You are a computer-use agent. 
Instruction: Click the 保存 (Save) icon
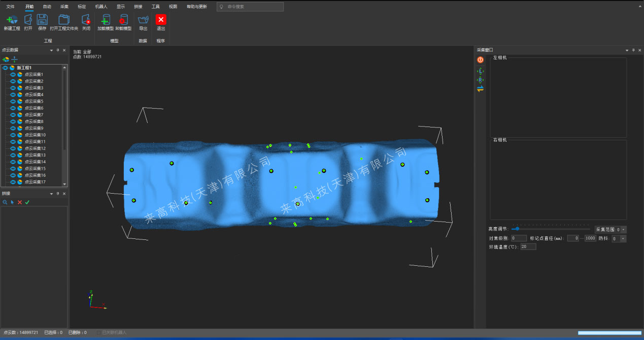42,20
